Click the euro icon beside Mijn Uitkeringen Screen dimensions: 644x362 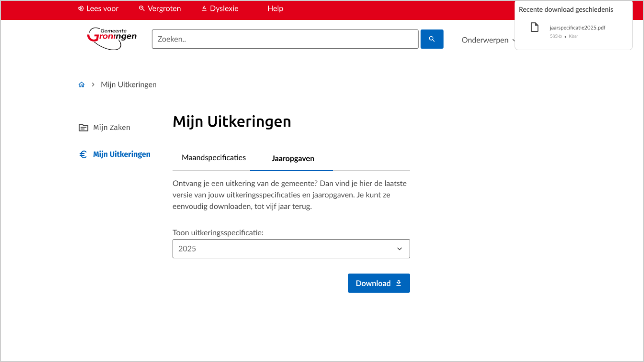tap(83, 154)
